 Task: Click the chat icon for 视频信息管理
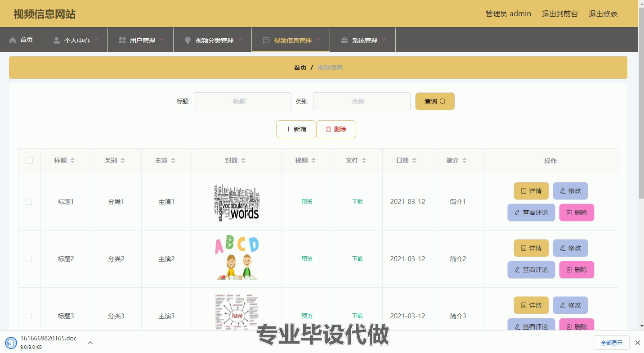266,40
